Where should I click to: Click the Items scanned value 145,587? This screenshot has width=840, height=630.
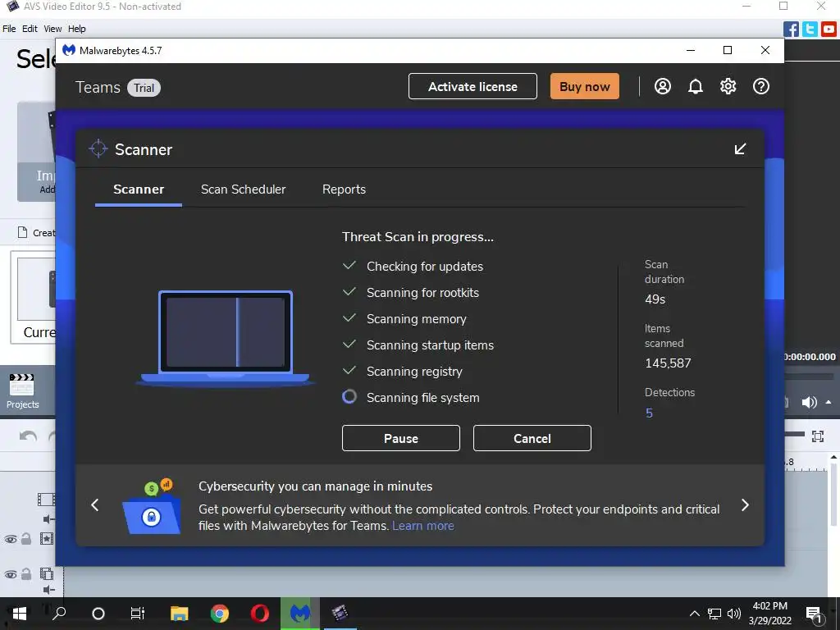click(x=668, y=363)
